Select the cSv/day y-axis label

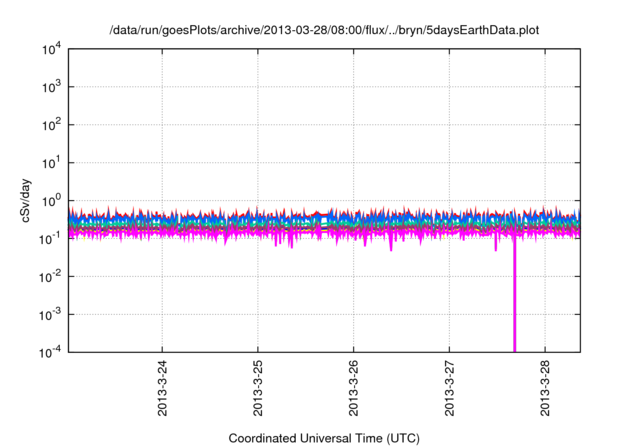[26, 200]
